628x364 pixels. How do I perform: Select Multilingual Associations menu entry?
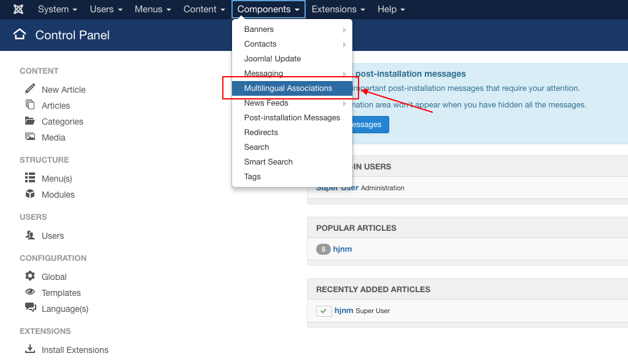click(x=289, y=87)
